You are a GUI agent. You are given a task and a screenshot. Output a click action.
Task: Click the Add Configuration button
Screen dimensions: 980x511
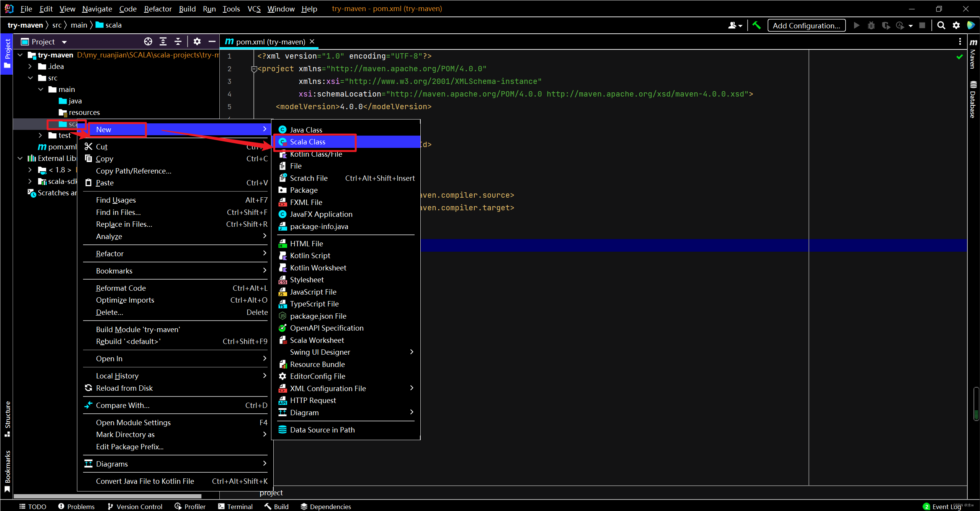806,25
